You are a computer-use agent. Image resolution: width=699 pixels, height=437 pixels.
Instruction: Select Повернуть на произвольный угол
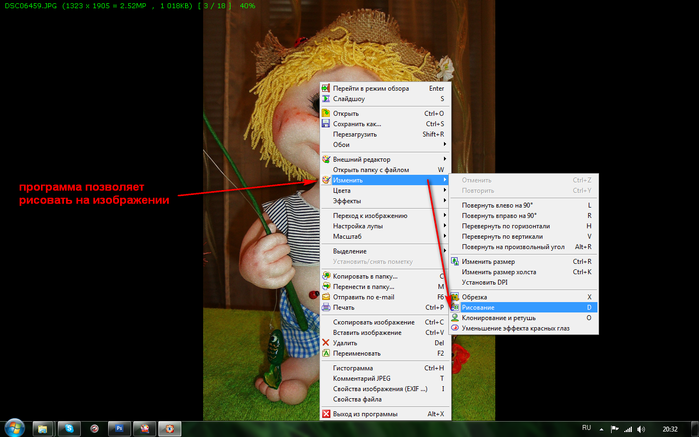524,247
